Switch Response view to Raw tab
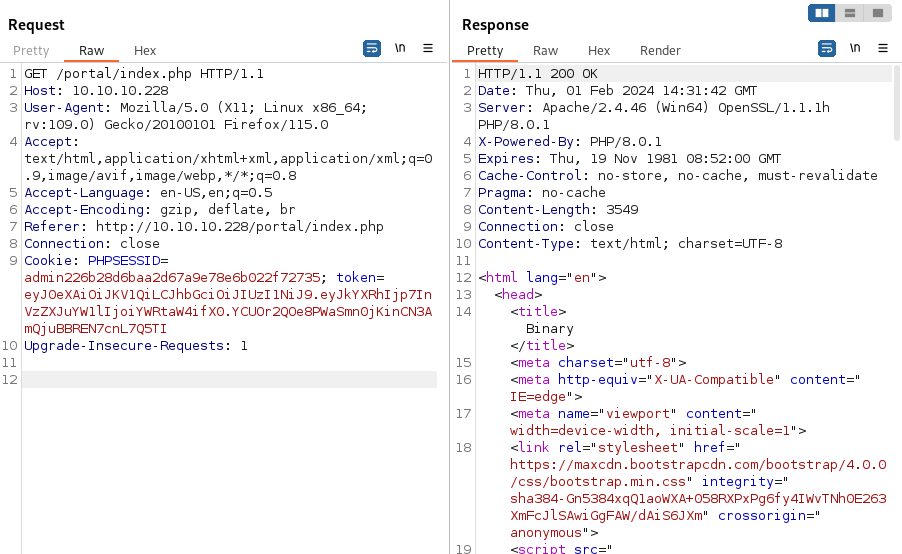 point(545,51)
